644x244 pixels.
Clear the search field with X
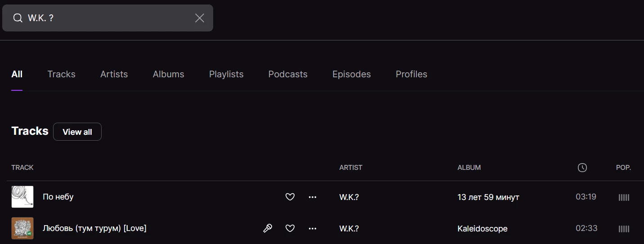tap(200, 18)
